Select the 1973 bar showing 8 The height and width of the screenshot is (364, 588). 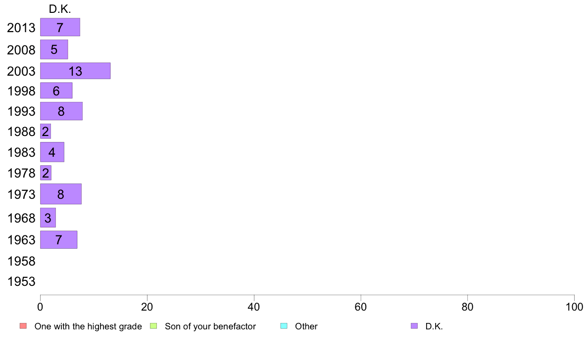tap(61, 194)
